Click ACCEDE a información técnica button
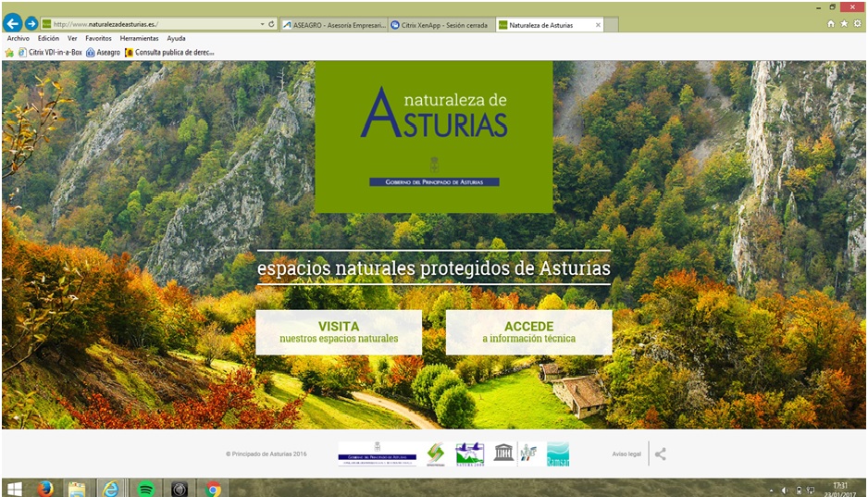Viewport: 868px width, 497px height. 529,332
